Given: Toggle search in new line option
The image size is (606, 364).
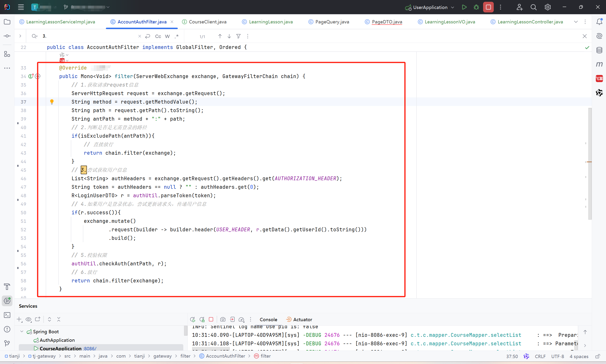Looking at the screenshot, I should (x=148, y=36).
